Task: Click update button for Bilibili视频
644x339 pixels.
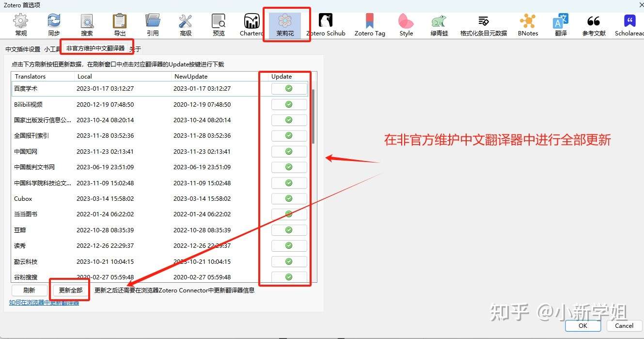Action: tap(289, 104)
